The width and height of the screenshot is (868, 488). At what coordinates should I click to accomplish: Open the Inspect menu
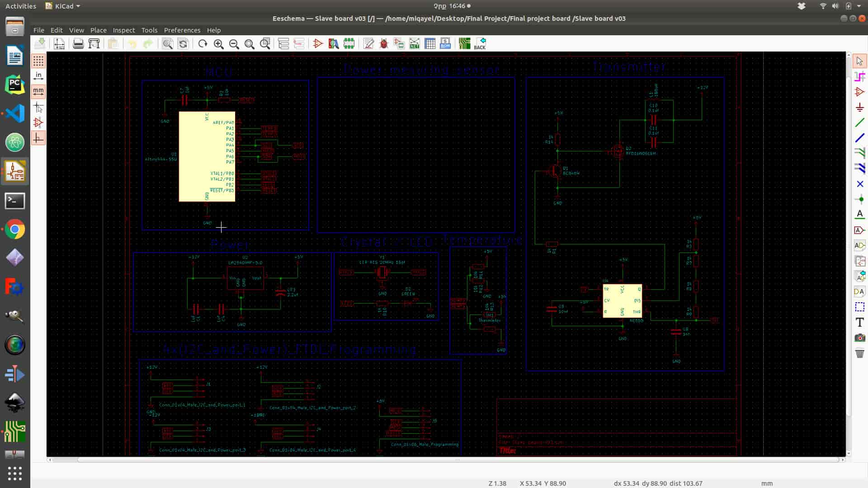point(123,30)
